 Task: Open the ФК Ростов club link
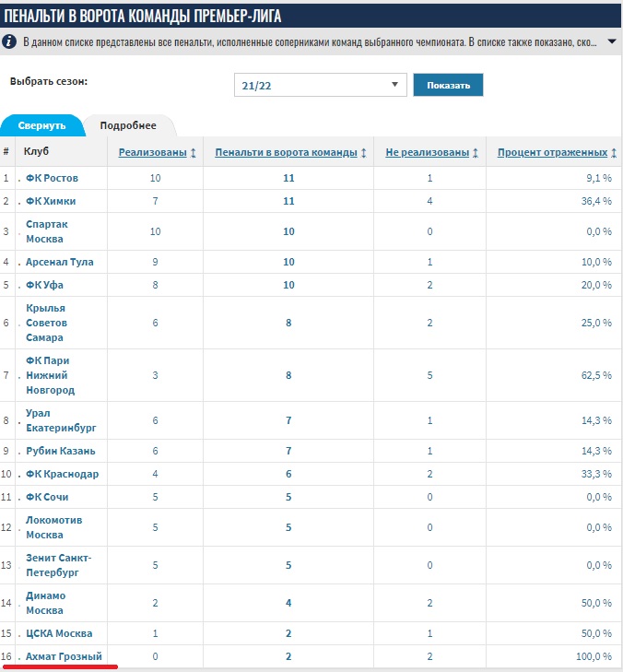pos(53,177)
